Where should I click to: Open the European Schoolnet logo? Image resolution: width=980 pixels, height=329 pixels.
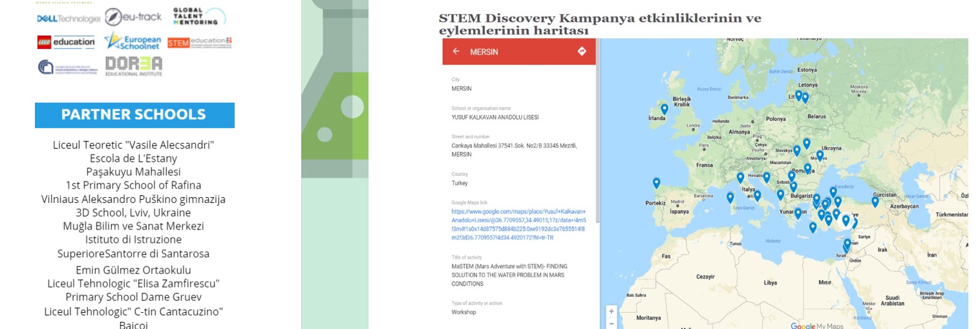pyautogui.click(x=133, y=41)
